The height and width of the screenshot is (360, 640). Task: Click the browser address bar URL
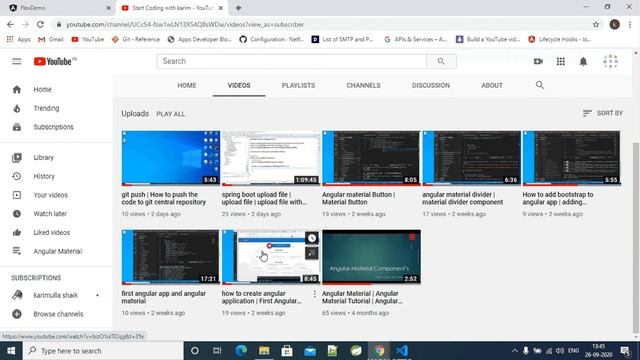click(x=185, y=24)
